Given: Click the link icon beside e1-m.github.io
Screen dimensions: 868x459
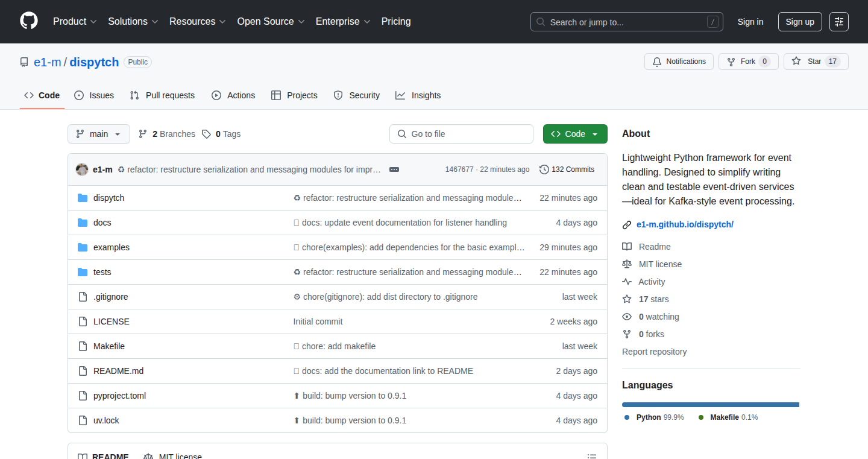Looking at the screenshot, I should [x=627, y=225].
